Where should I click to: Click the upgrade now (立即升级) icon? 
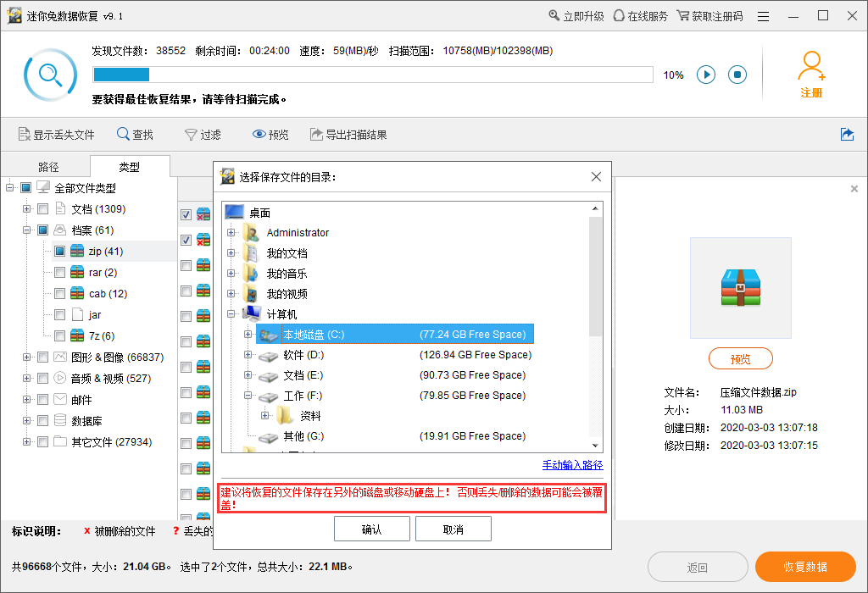554,15
